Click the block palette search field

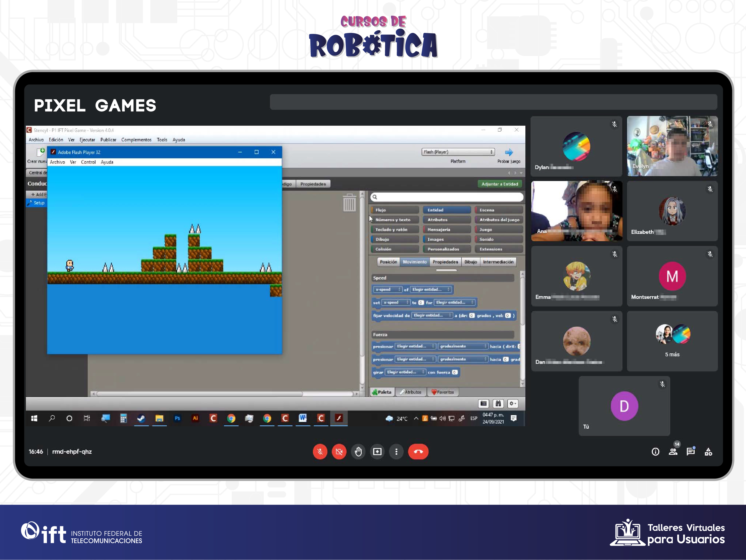click(447, 197)
